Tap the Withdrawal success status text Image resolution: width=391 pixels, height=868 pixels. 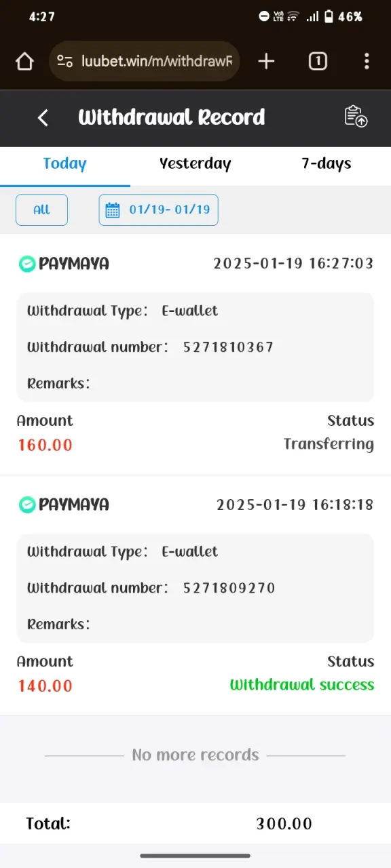click(302, 685)
